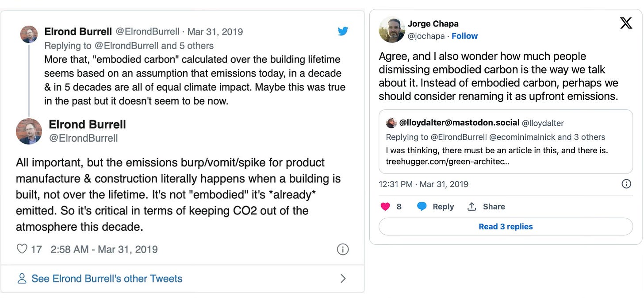
Task: Click small Elrond Burrell avatar in reply thread
Action: (29, 34)
